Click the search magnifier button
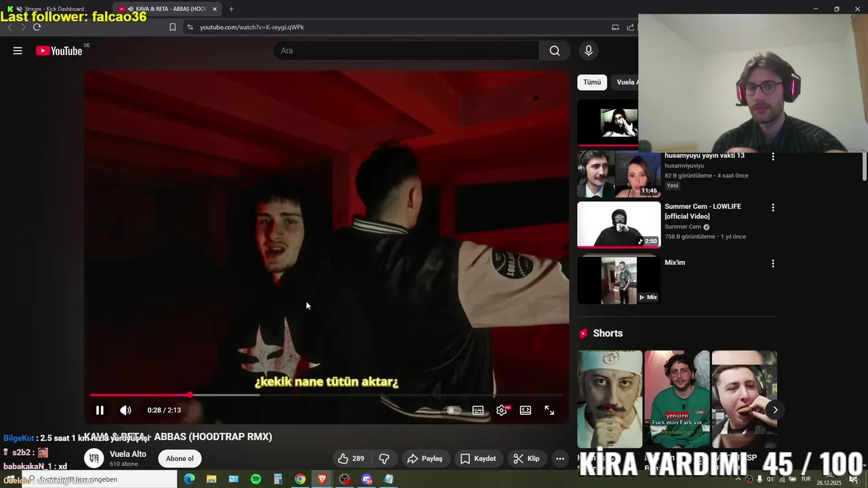 tap(555, 51)
